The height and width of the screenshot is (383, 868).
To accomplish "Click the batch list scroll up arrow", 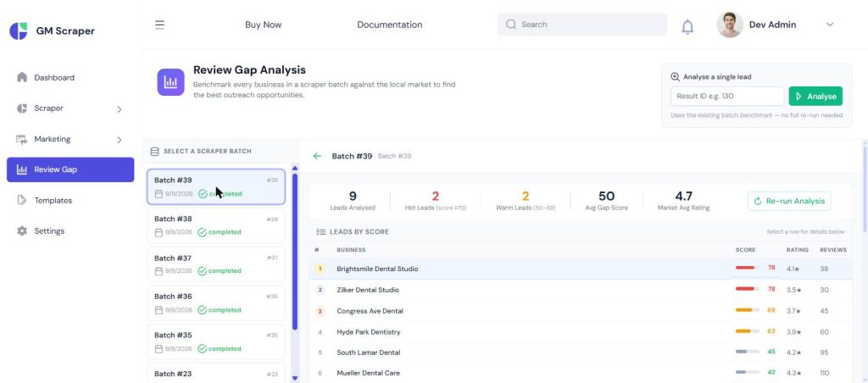I will pos(294,168).
